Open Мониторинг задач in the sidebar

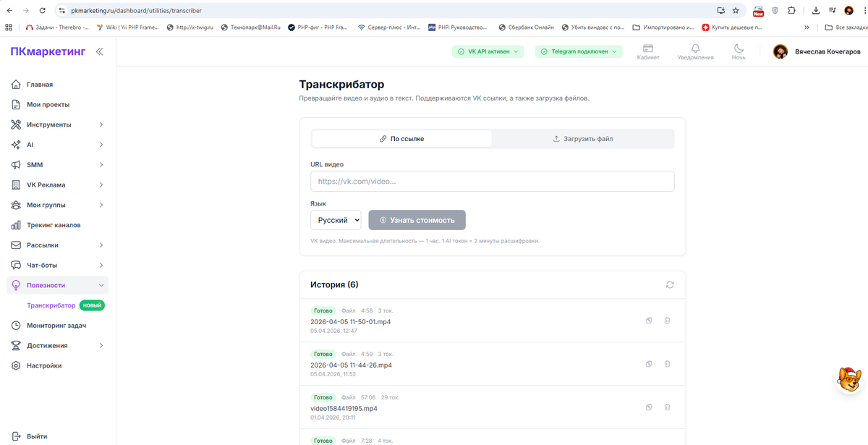pos(58,326)
